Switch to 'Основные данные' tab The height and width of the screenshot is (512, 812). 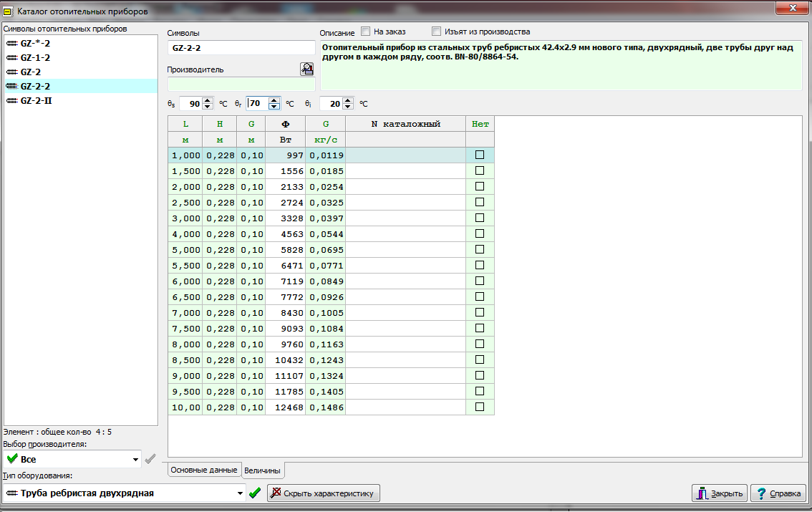point(203,470)
